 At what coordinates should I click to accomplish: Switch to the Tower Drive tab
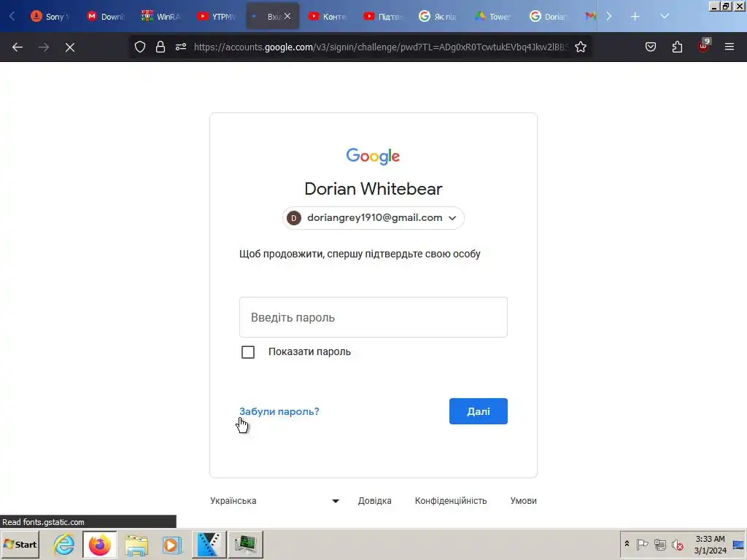(493, 17)
